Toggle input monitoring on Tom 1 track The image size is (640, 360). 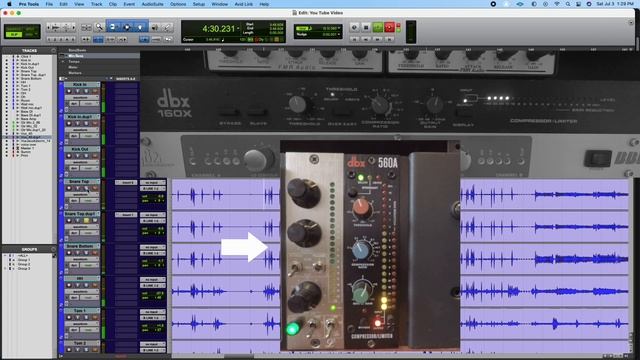pos(77,318)
